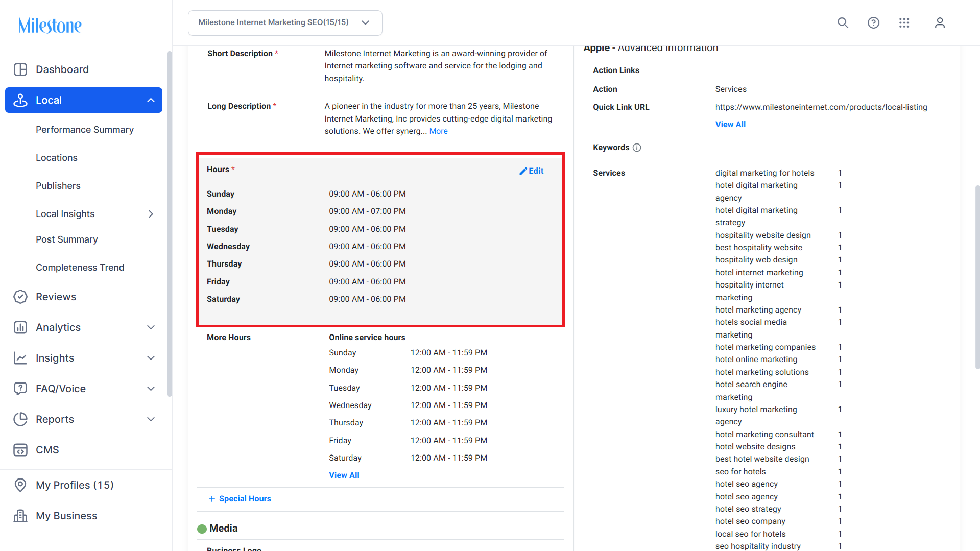Expand the FAQ/Voice menu chevron
This screenshot has width=980, height=551.
(x=151, y=389)
